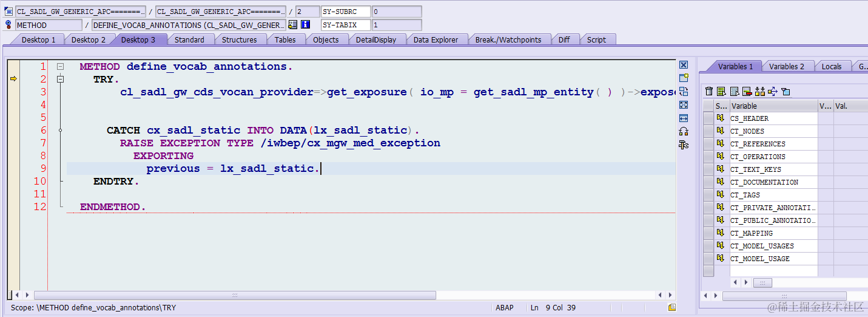
Task: Click the icon of the CT_MAPPING row
Action: click(721, 233)
